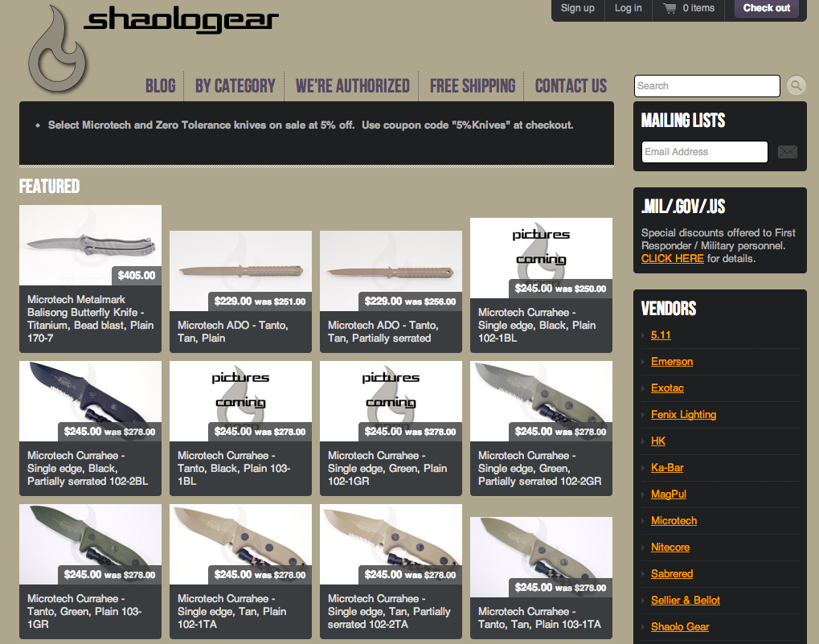Click the Log in link
Screen dimensions: 819x644
[x=628, y=8]
